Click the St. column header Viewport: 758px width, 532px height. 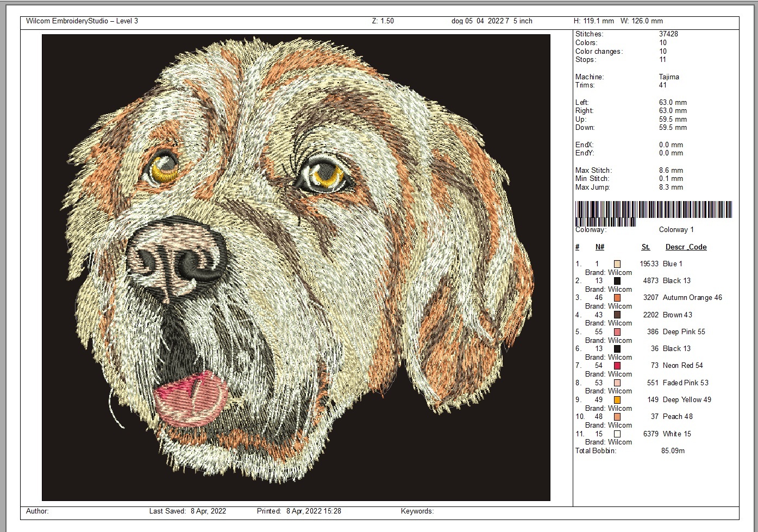coord(646,247)
